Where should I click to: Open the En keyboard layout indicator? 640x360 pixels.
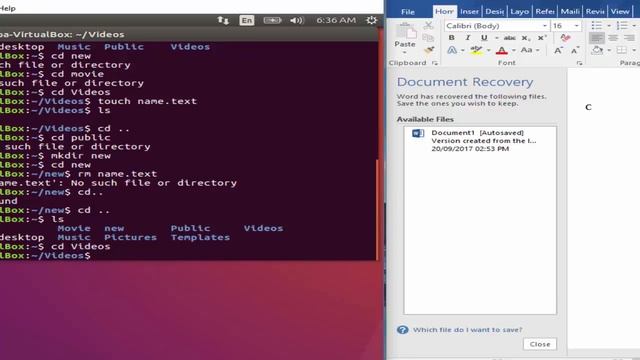click(247, 20)
